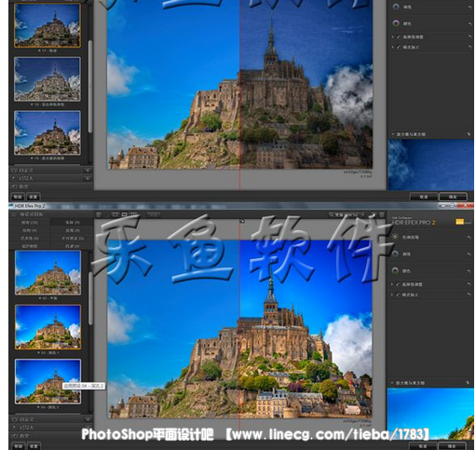Click the 取消 (Cancel) button in lower window
The image size is (476, 450).
tap(423, 446)
